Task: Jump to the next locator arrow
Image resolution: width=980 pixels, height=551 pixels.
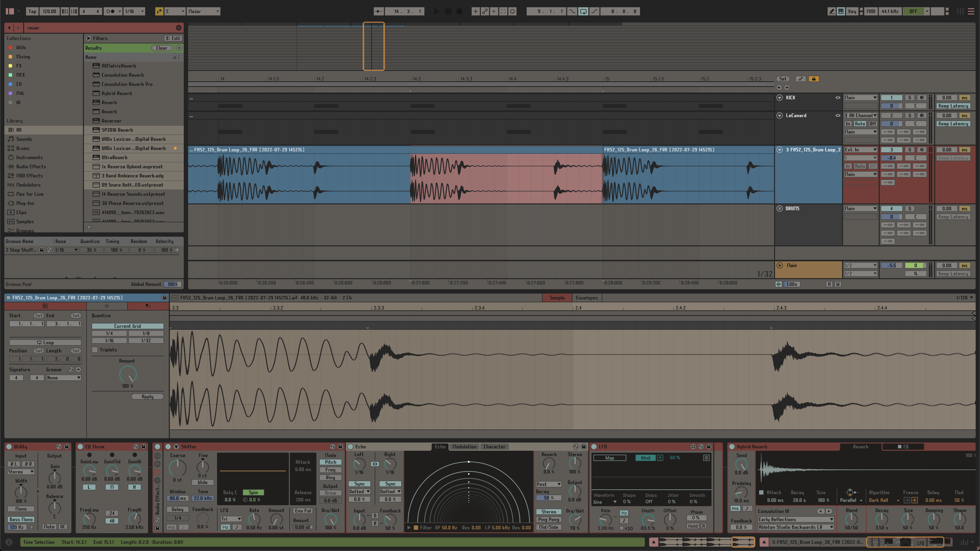Action: pyautogui.click(x=787, y=87)
